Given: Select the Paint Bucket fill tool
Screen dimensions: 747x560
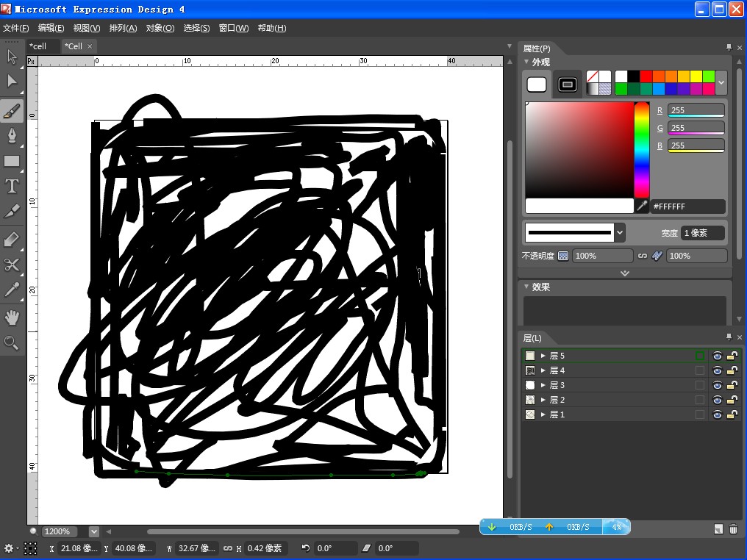Looking at the screenshot, I should click(x=12, y=240).
